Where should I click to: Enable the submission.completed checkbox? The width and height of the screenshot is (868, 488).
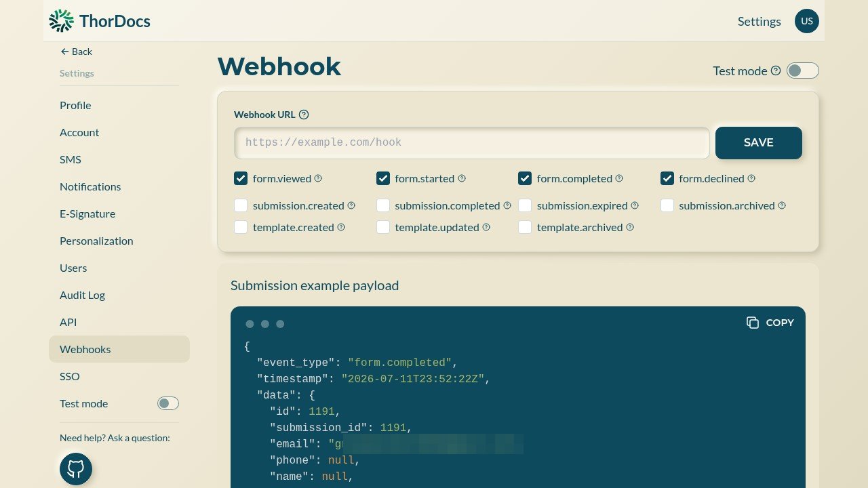(383, 205)
